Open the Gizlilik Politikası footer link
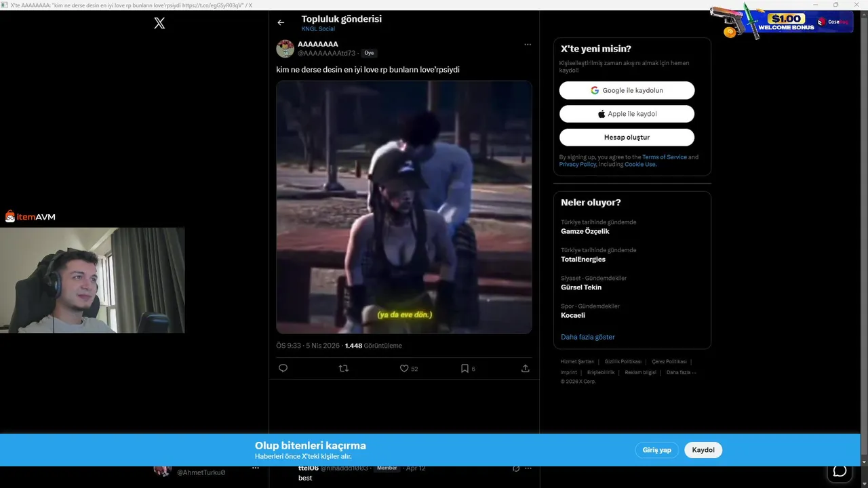This screenshot has width=868, height=488. tap(623, 362)
